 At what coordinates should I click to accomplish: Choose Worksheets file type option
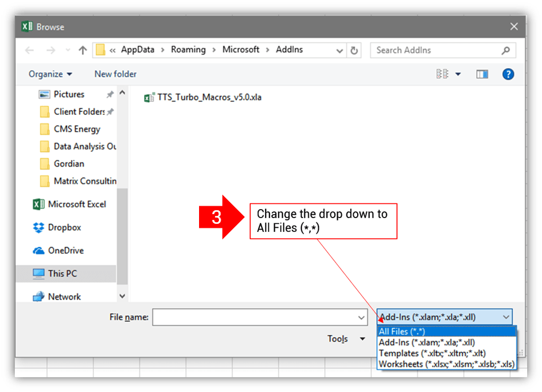point(446,364)
